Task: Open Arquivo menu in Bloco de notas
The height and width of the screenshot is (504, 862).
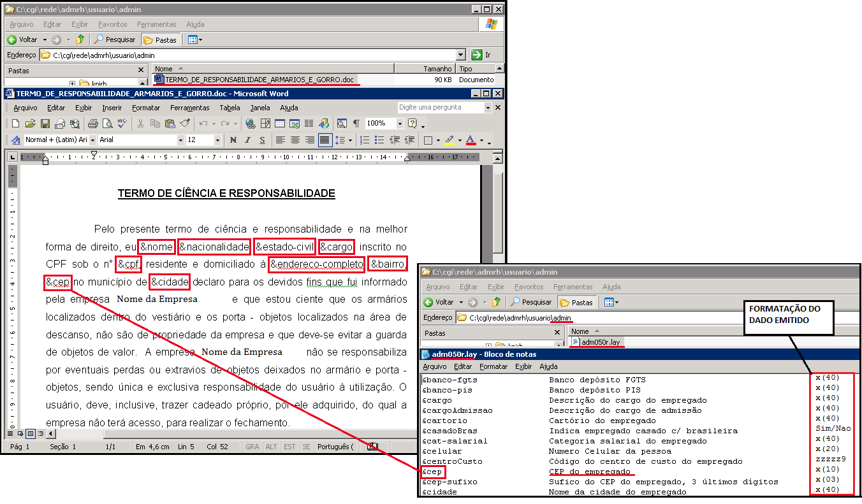Action: click(x=435, y=366)
